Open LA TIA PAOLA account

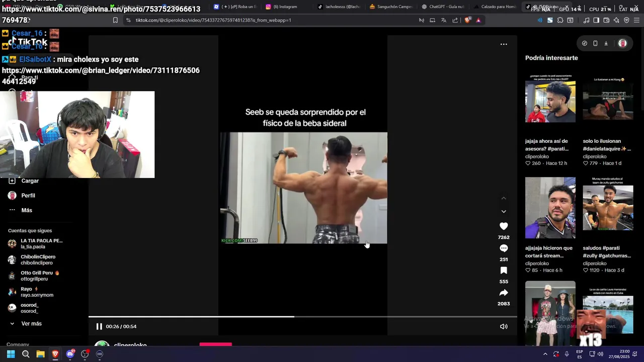[x=35, y=244]
